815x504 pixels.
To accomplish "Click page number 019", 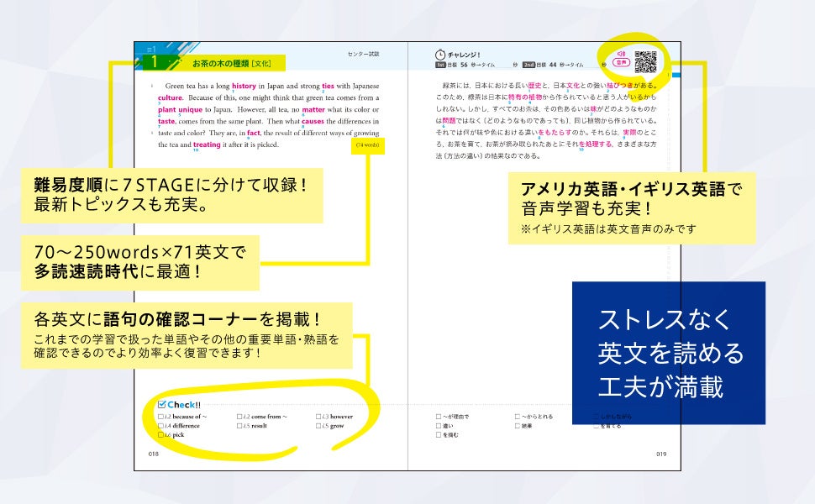I will pos(661,454).
